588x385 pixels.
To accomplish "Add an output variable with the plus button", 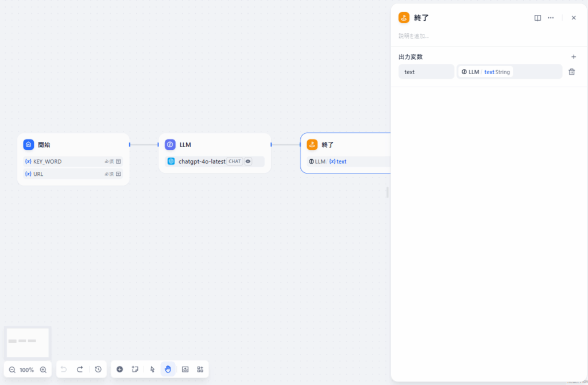I will click(x=574, y=57).
